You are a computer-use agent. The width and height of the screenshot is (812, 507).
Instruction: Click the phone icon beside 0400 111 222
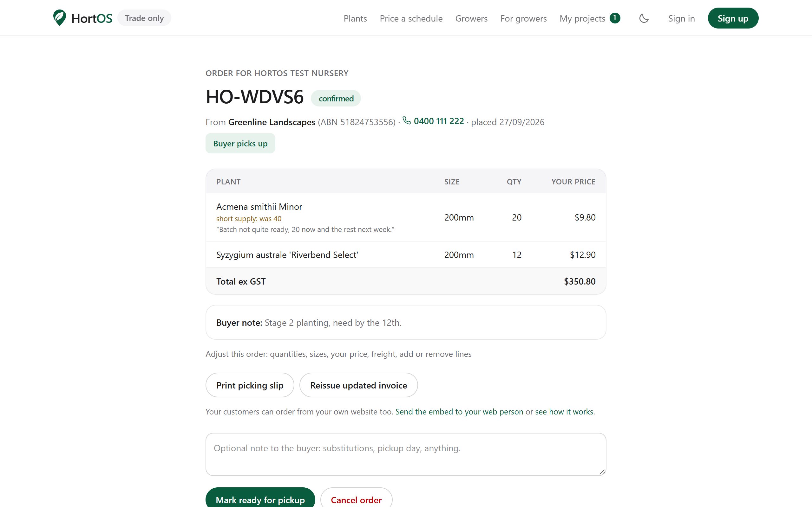(x=407, y=121)
